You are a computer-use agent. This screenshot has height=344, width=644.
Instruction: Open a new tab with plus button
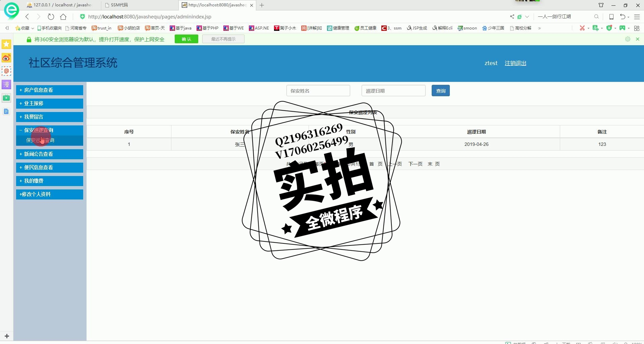(x=262, y=5)
